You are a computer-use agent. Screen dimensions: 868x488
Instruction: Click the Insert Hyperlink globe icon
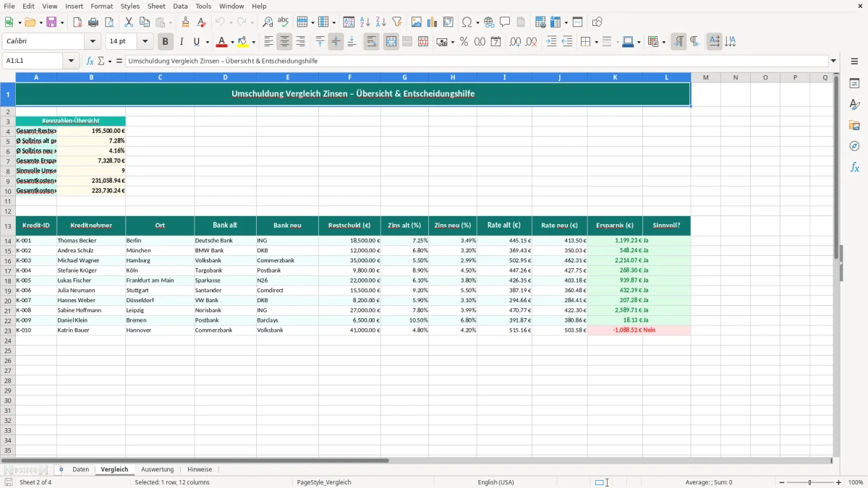click(489, 22)
